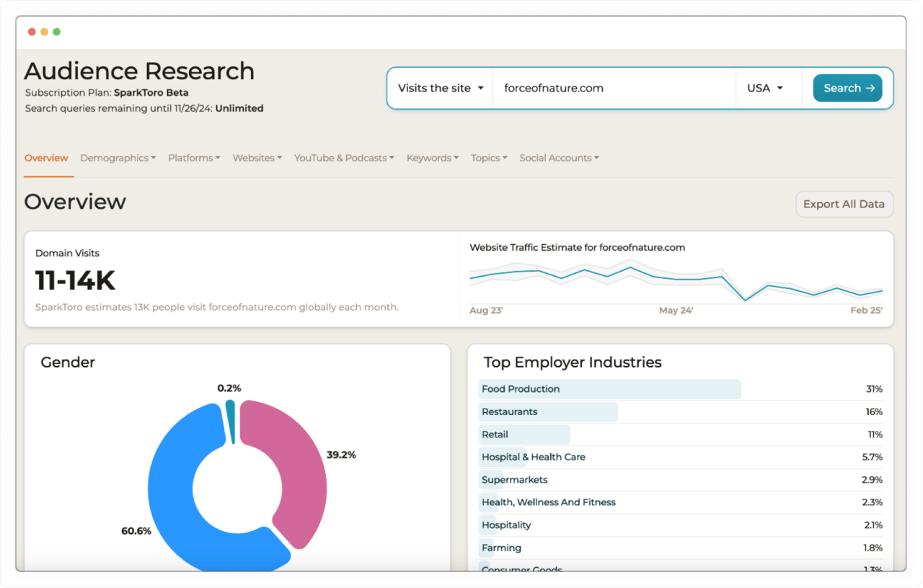Image resolution: width=923 pixels, height=588 pixels.
Task: Click the green macOS window maximize button
Action: 57,32
